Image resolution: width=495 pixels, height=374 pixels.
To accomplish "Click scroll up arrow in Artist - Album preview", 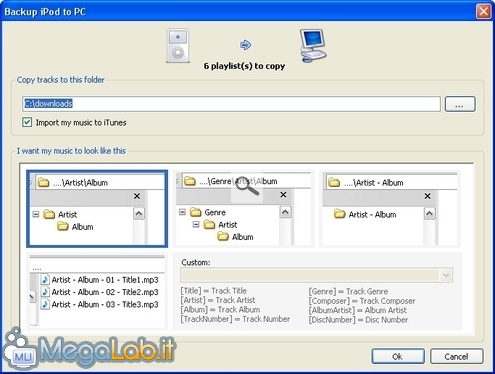I will pyautogui.click(x=430, y=213).
